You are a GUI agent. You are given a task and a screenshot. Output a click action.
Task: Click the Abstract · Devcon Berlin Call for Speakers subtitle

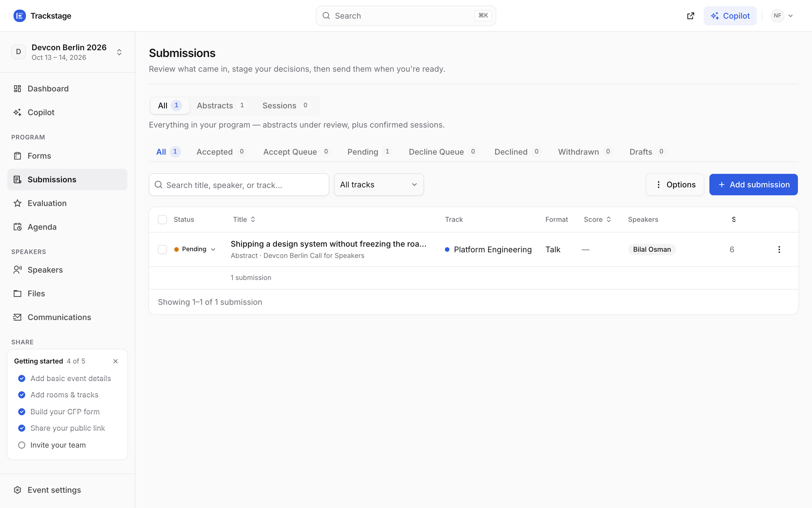click(297, 256)
